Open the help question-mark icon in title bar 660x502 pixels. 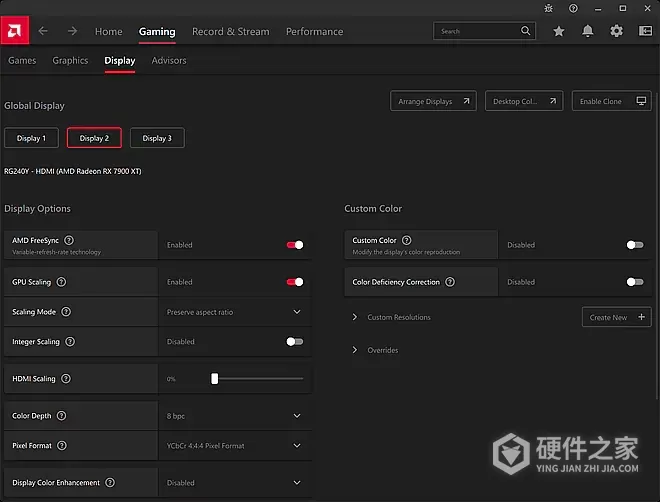point(573,8)
